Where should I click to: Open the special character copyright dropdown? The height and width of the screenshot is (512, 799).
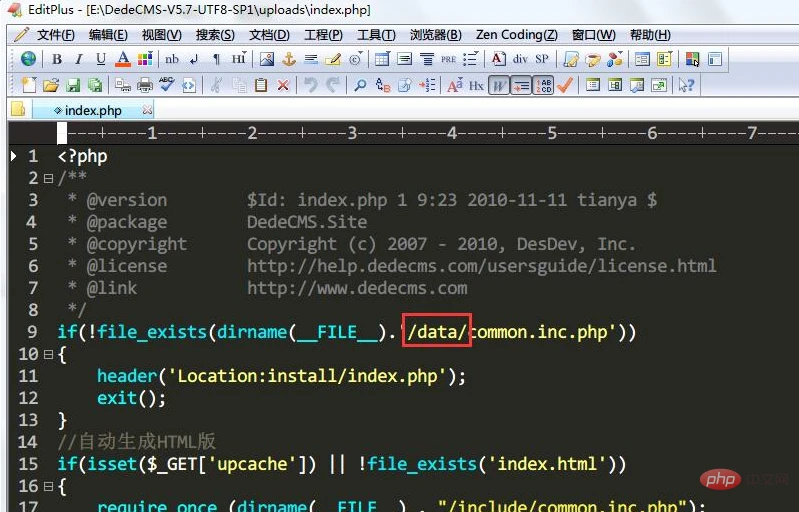pyautogui.click(x=356, y=59)
